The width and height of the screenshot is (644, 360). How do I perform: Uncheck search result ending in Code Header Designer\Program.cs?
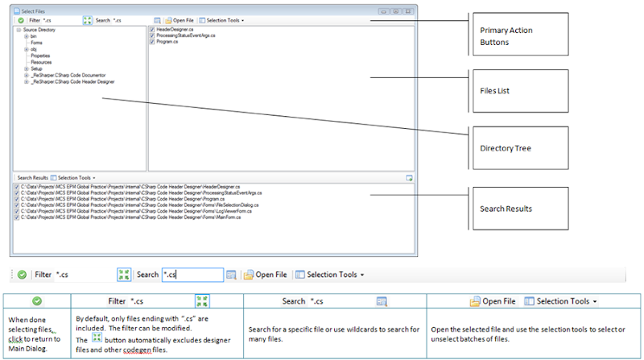tap(17, 199)
